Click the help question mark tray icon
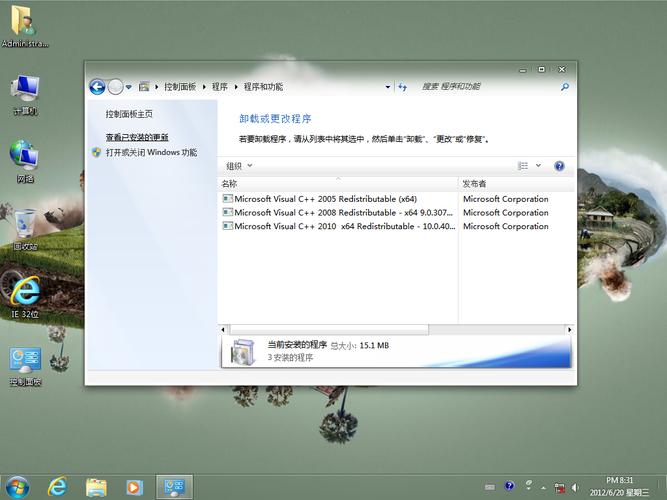 click(509, 486)
